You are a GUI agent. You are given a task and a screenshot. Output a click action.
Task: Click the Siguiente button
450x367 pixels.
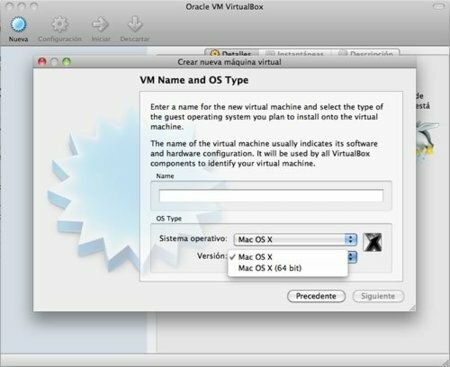tap(378, 296)
